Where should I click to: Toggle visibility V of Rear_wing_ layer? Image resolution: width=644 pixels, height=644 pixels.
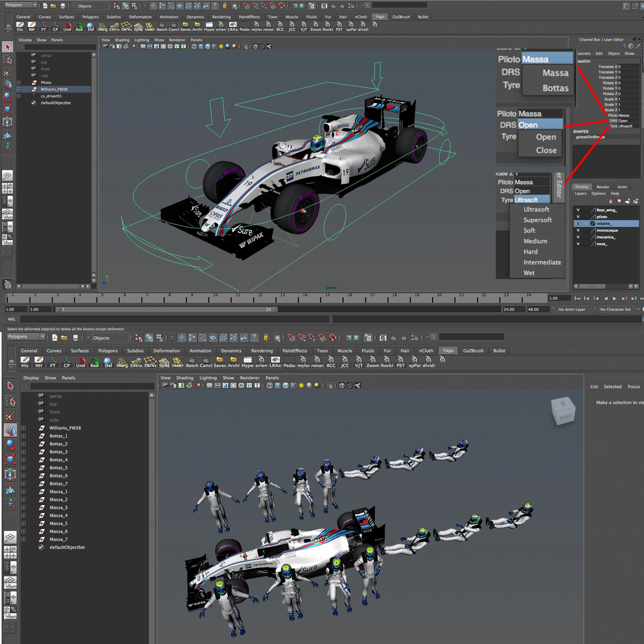[x=578, y=210]
